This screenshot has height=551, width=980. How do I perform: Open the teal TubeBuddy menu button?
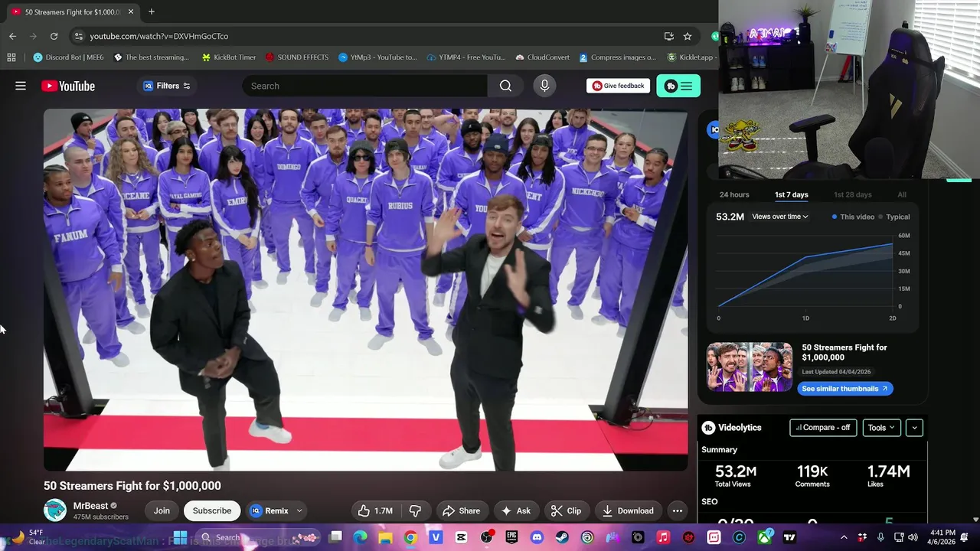[678, 86]
